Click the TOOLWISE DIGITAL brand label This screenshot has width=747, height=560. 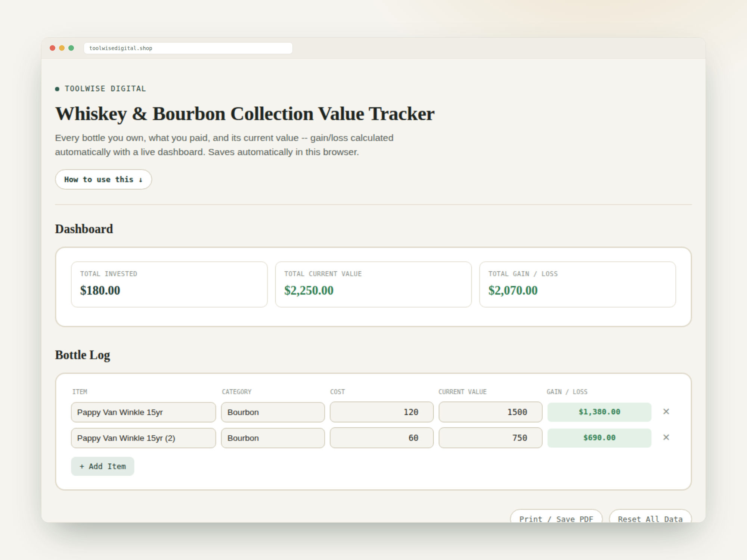point(105,88)
